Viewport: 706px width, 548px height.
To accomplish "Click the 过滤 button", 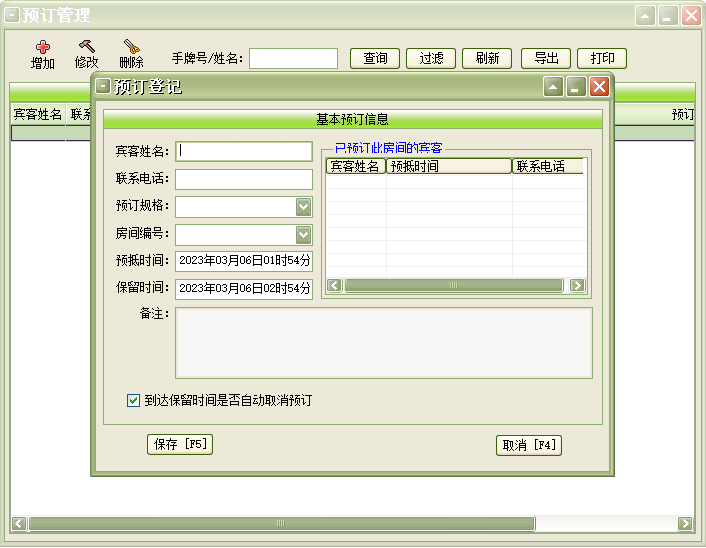I will tap(431, 58).
